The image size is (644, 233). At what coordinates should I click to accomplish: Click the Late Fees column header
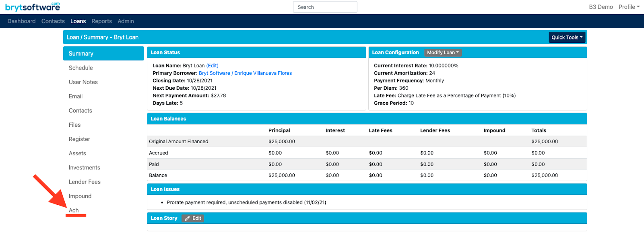pos(380,130)
